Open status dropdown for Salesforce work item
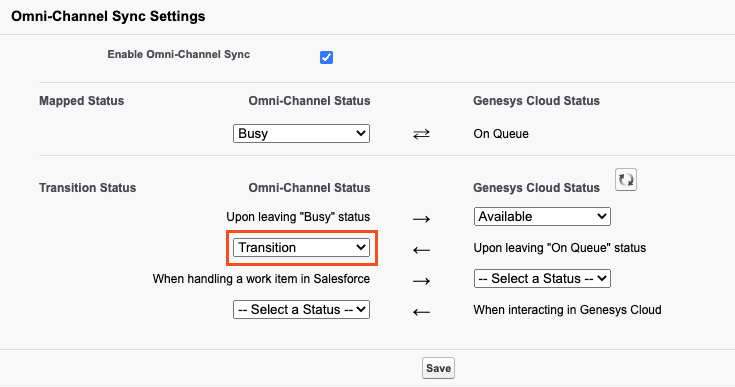 point(542,278)
